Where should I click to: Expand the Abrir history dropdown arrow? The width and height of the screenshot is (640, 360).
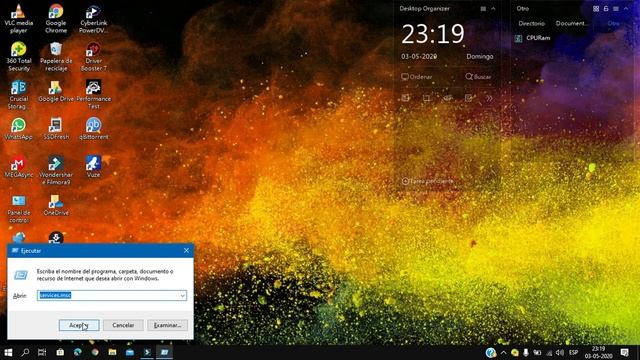coord(182,296)
